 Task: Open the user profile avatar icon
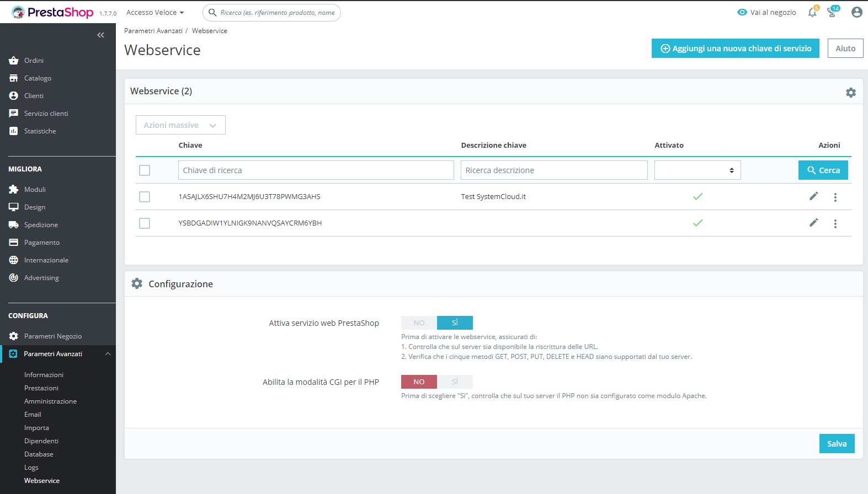[856, 12]
